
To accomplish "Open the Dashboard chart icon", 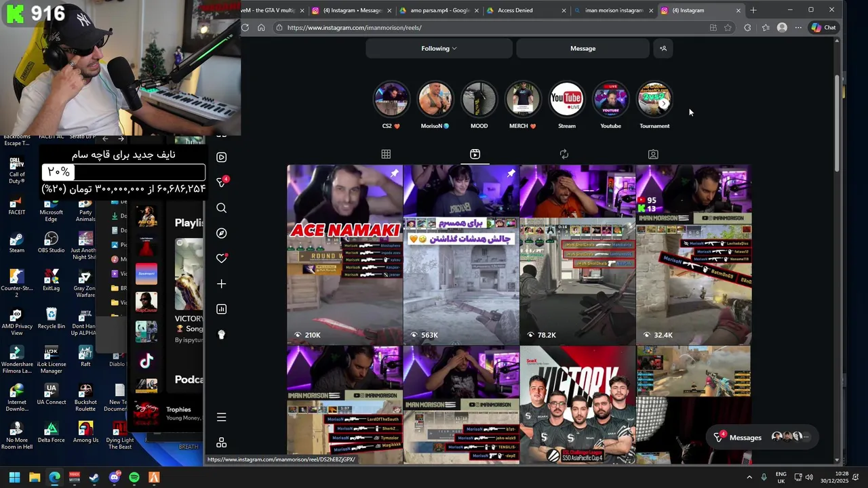I will [222, 309].
